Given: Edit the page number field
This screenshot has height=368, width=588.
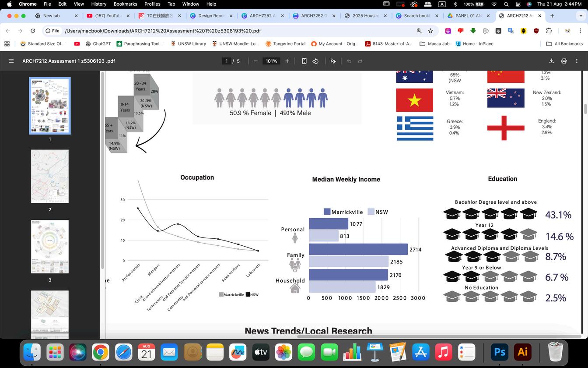Looking at the screenshot, I should [x=227, y=61].
